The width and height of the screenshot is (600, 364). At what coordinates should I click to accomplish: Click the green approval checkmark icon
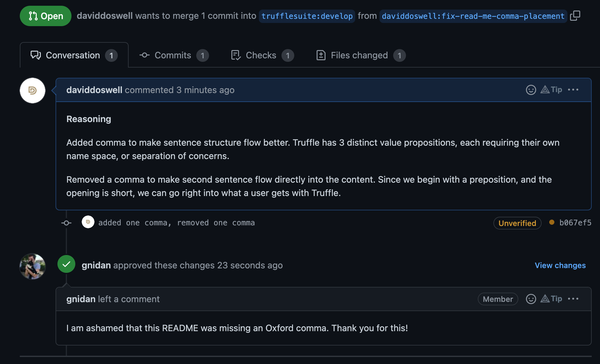point(66,264)
